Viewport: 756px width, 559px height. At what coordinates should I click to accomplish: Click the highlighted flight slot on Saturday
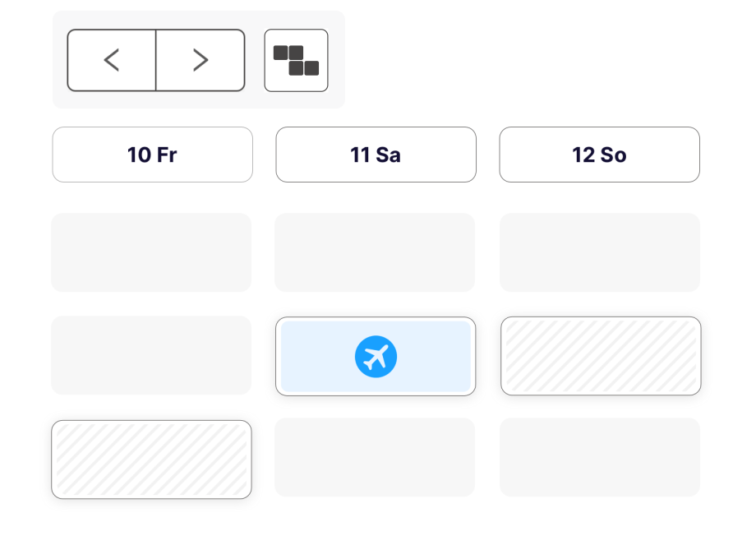click(x=376, y=356)
